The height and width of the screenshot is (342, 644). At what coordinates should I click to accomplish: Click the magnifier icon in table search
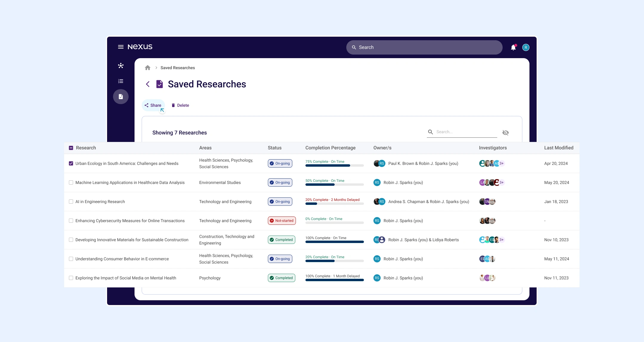pyautogui.click(x=430, y=132)
